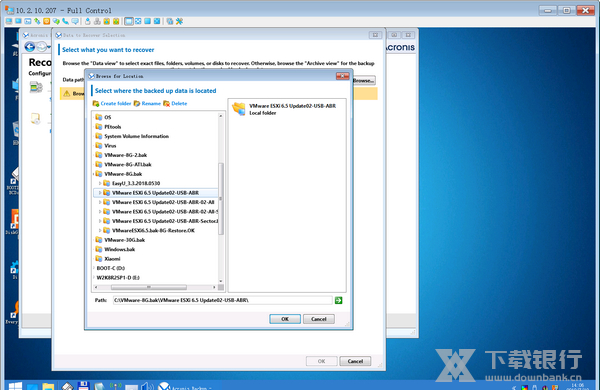Click the back arrow in Acronis window
This screenshot has height=390, width=600.
pos(30,47)
